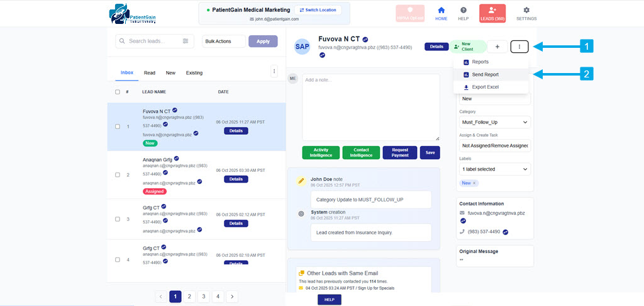Click the Request Payment button
The height and width of the screenshot is (306, 644).
tap(400, 152)
